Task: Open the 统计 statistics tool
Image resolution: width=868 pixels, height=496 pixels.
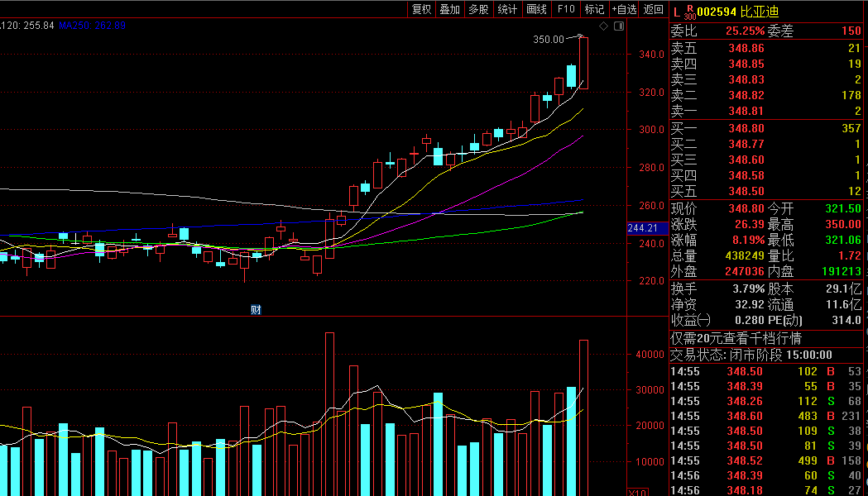Action: [x=507, y=9]
